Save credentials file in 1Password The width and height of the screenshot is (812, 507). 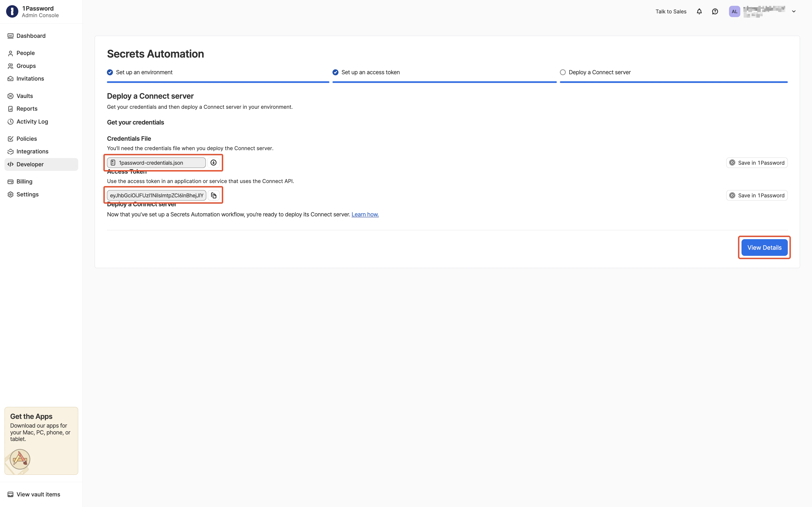click(757, 163)
